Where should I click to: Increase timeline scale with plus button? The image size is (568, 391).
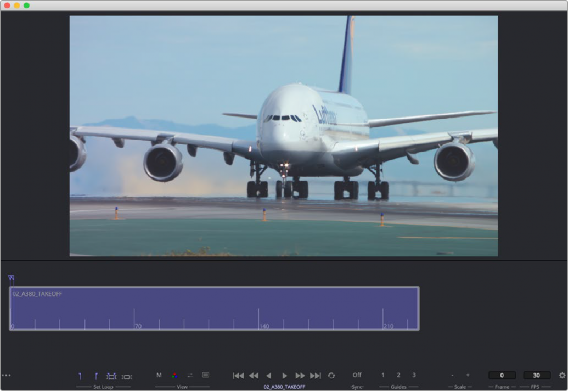click(x=468, y=375)
